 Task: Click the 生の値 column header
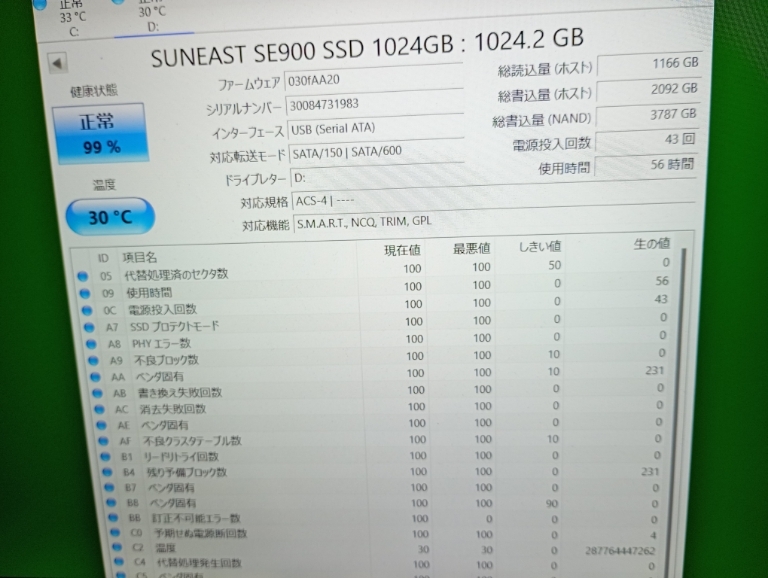pos(651,243)
